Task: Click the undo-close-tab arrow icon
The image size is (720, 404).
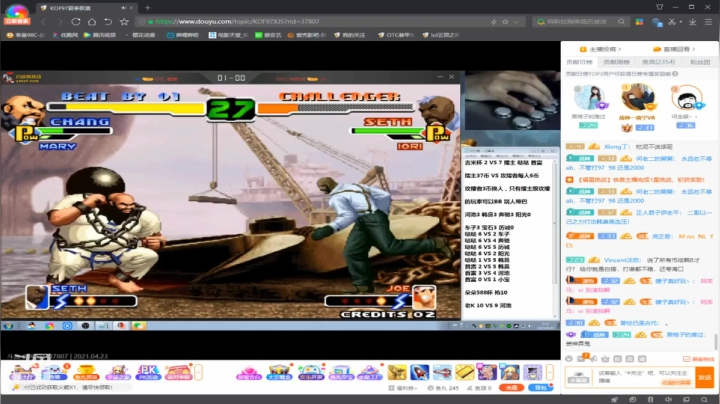Action: click(x=108, y=22)
